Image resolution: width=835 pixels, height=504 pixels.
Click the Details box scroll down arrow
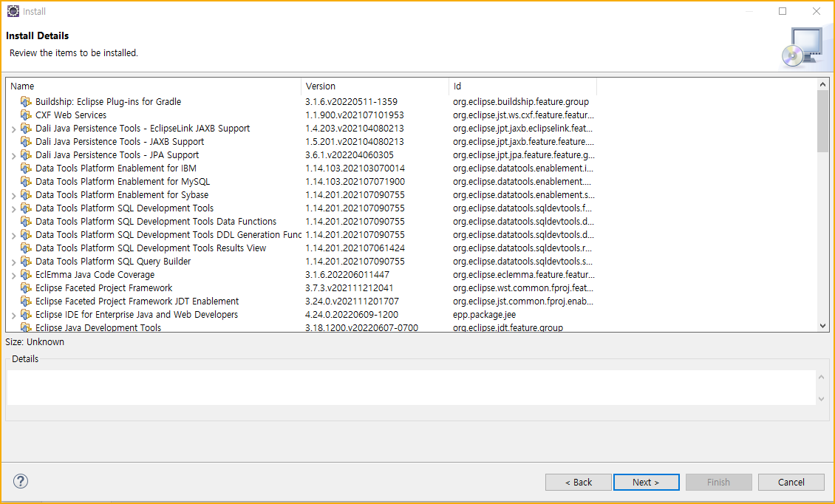821,398
